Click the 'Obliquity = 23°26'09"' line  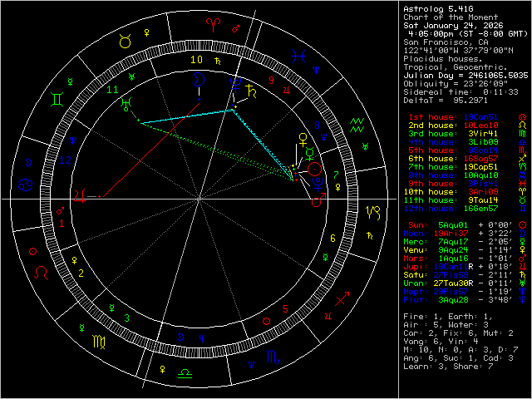pyautogui.click(x=456, y=84)
